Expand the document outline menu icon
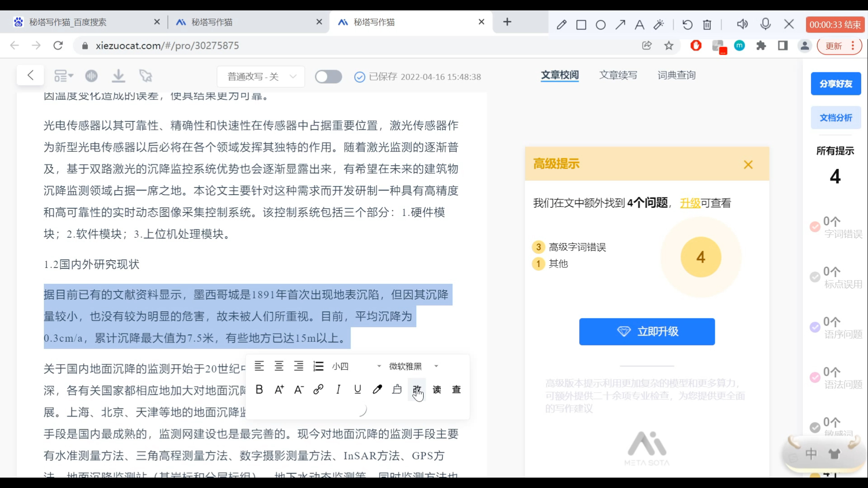The image size is (868, 488). [x=64, y=76]
